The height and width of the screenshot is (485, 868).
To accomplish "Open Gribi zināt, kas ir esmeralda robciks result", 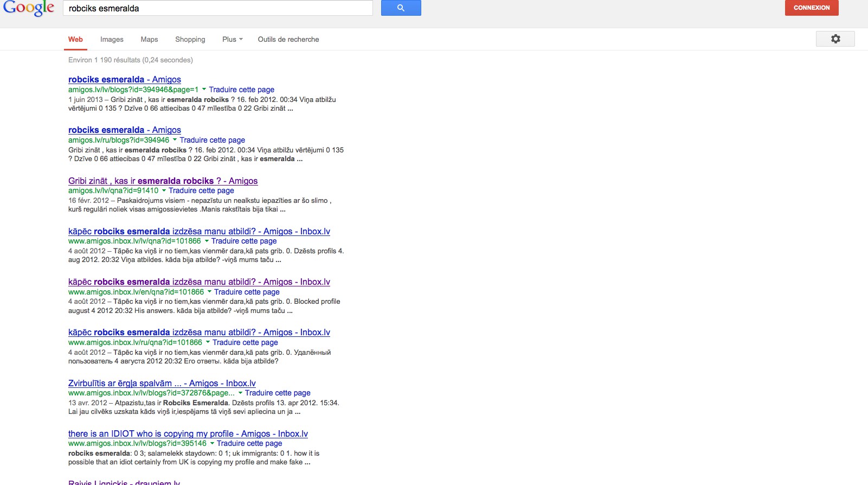I will coord(163,181).
